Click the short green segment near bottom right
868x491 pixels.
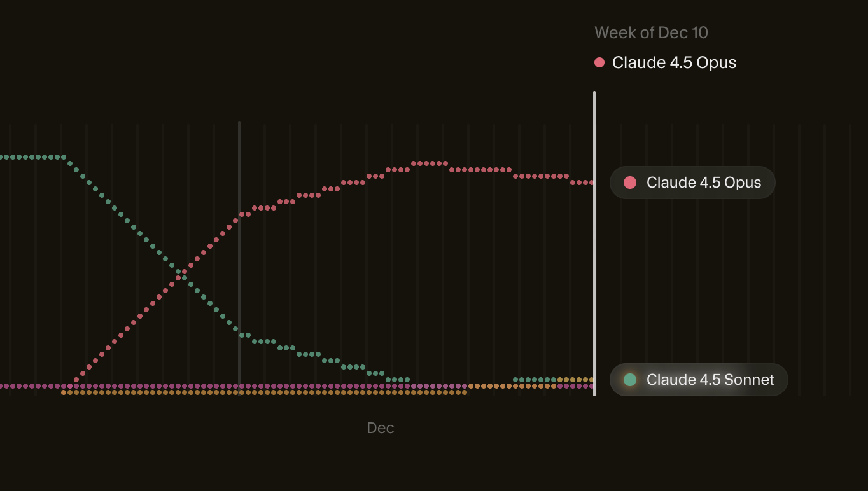(x=535, y=380)
